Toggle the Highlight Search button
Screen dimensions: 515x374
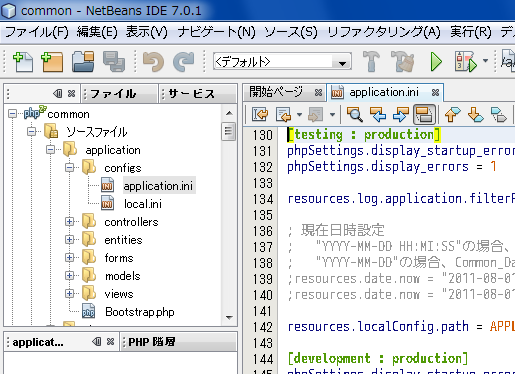[x=424, y=114]
